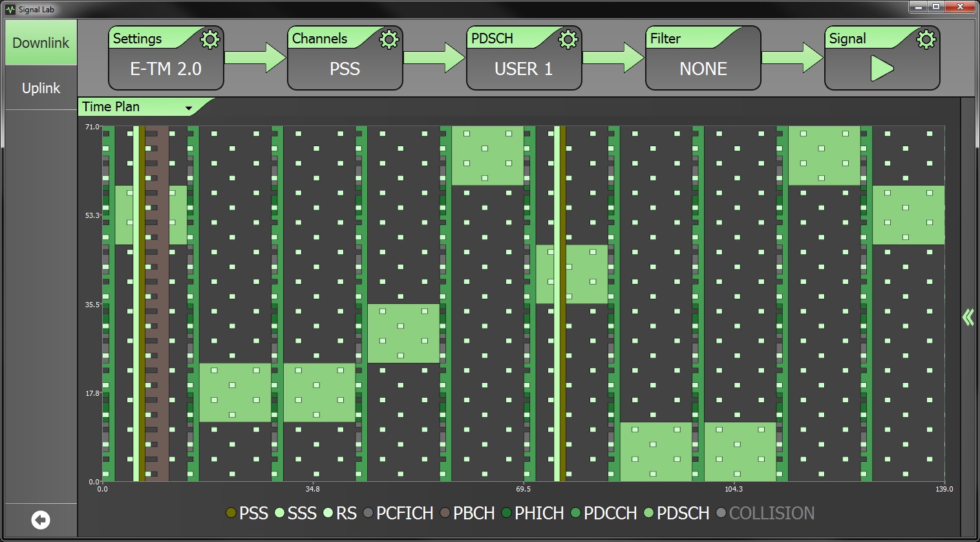Click the Filter block header label

point(665,38)
